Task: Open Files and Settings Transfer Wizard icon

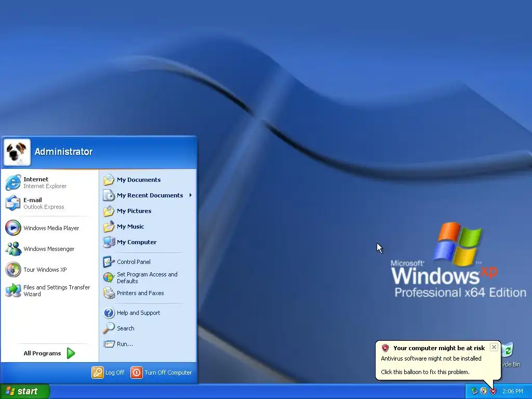Action: 13,290
